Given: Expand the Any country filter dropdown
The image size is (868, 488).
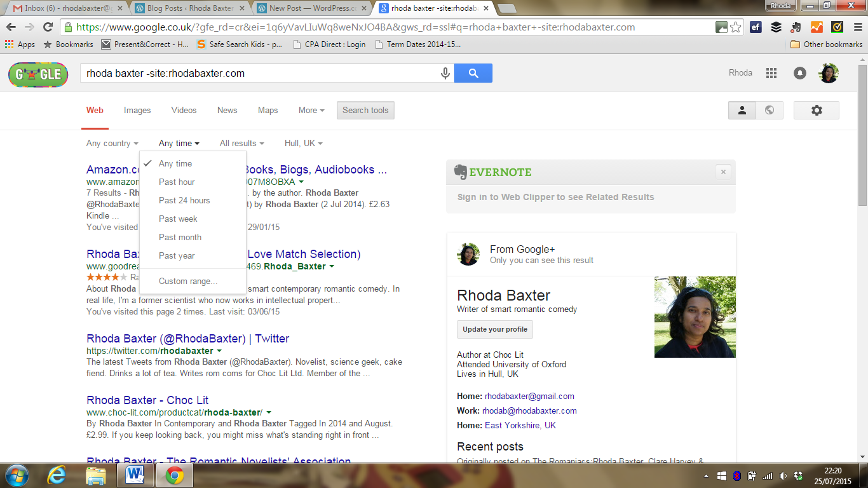Looking at the screenshot, I should click(112, 144).
